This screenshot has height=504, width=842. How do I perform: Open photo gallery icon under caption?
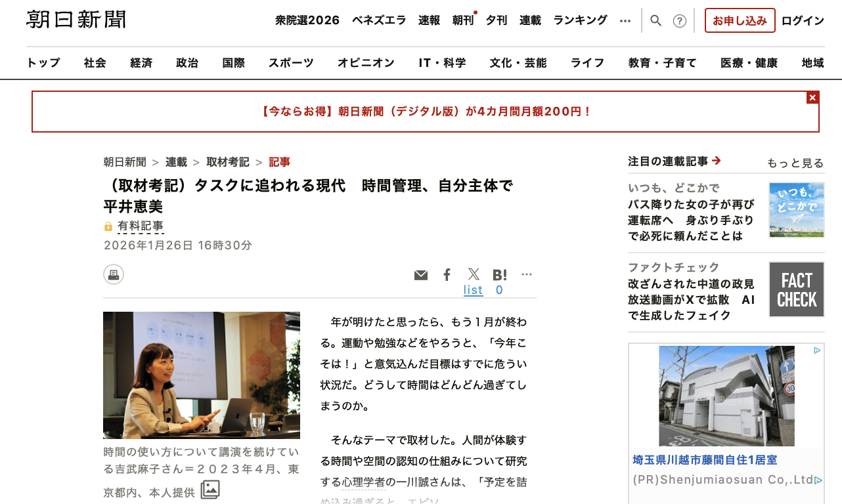[210, 490]
